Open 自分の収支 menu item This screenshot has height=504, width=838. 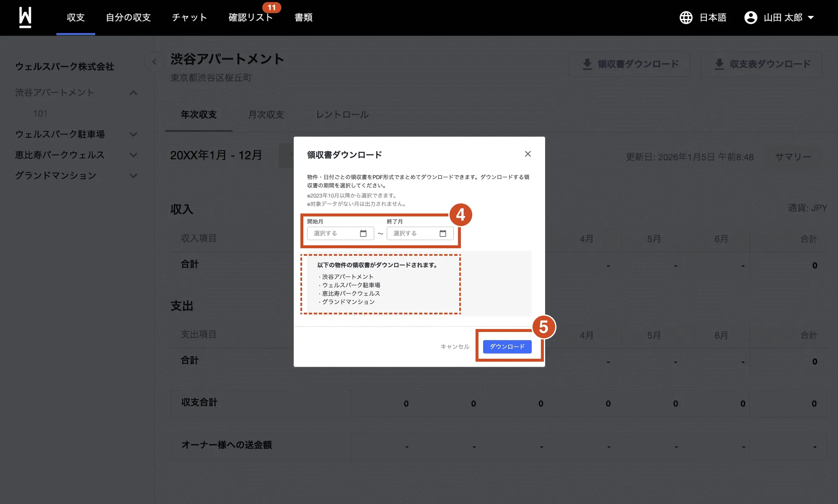[128, 18]
